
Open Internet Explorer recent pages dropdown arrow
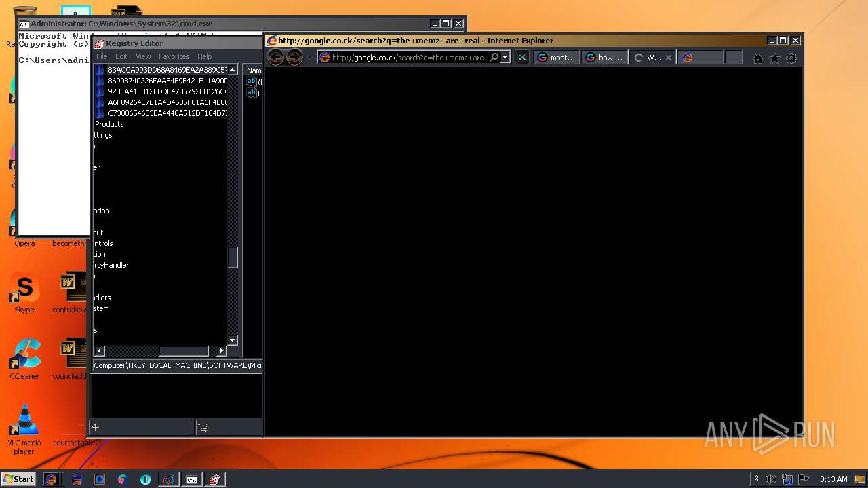coord(310,58)
